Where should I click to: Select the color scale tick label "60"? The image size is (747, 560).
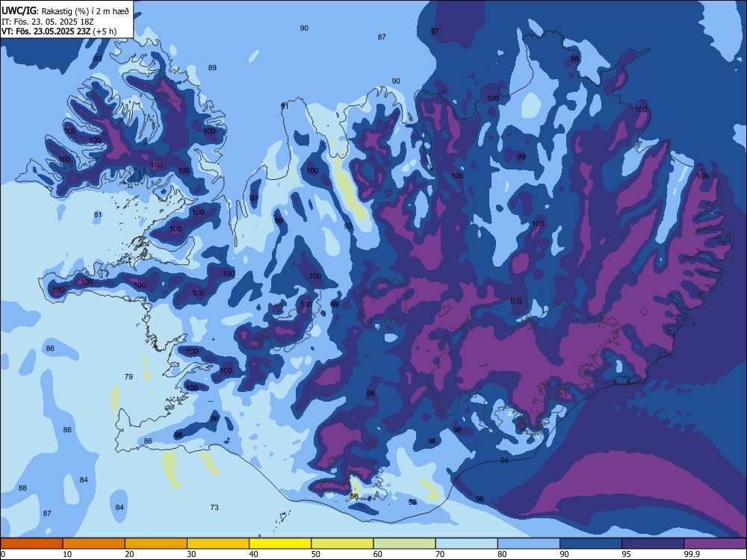tap(378, 554)
